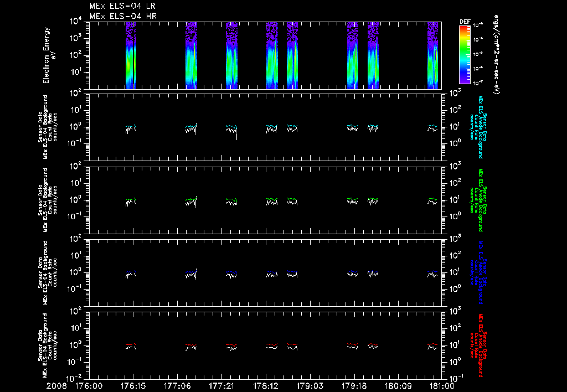Pick the violet bottom of DEF color bar
567x392 pixels.
465,80
